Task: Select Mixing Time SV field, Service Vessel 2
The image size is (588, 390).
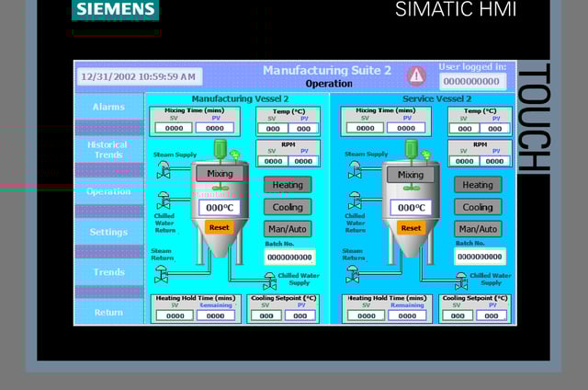Action: pos(366,128)
